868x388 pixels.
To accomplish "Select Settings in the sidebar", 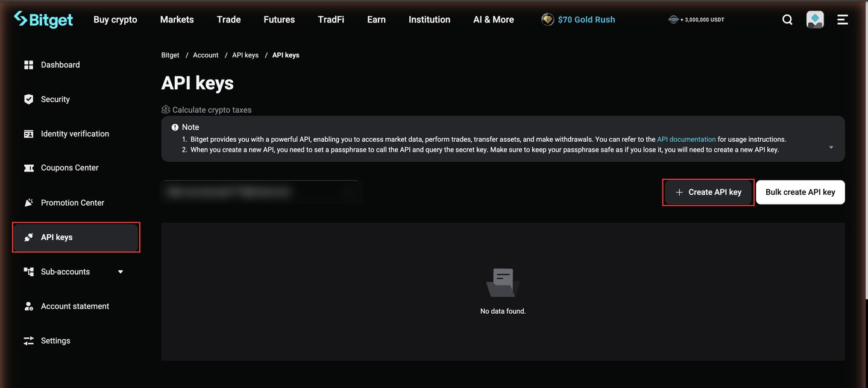I will (x=76, y=341).
